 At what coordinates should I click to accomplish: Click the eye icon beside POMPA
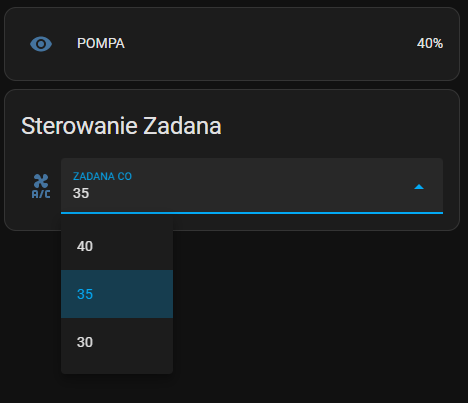(x=41, y=44)
